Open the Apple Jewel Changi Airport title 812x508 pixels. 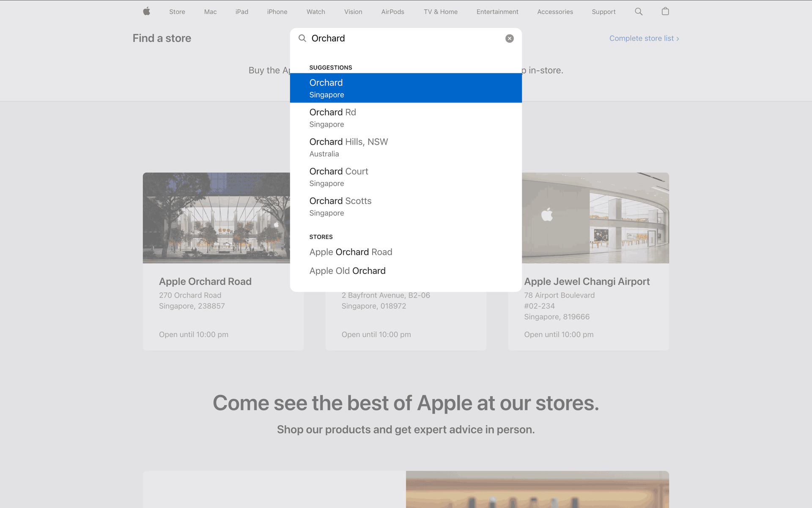tap(587, 282)
